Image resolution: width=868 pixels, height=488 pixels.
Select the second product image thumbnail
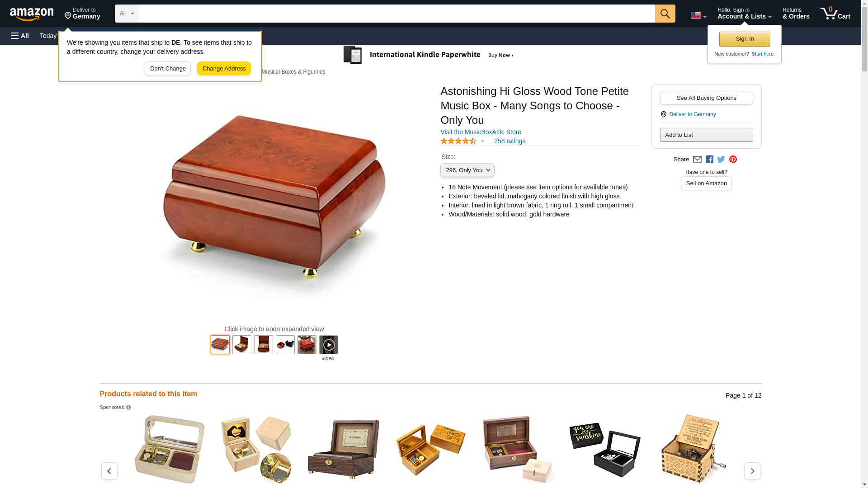tap(242, 345)
